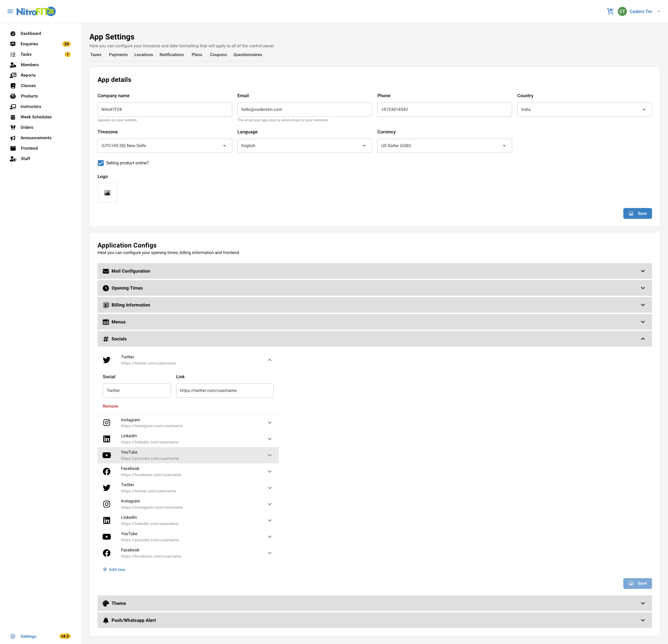Open the Currency dropdown
668x644 pixels.
coord(444,146)
